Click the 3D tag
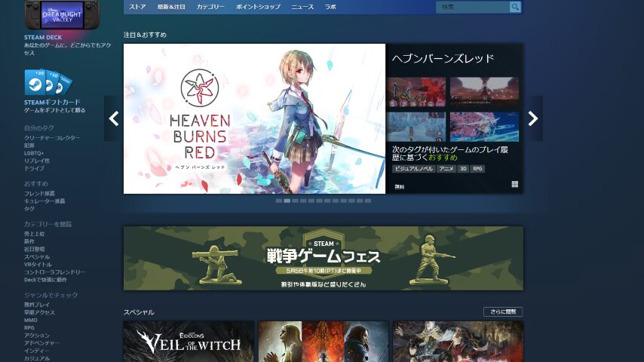The image size is (644, 362). (x=463, y=169)
